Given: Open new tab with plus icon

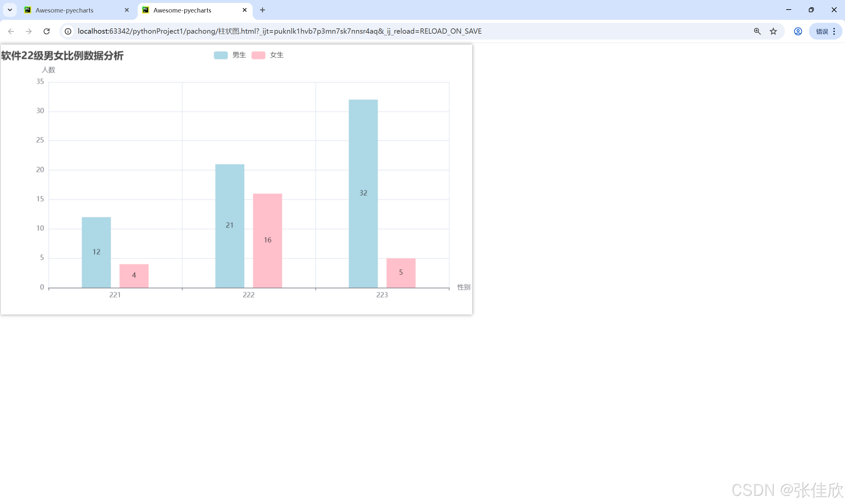Looking at the screenshot, I should pyautogui.click(x=262, y=10).
